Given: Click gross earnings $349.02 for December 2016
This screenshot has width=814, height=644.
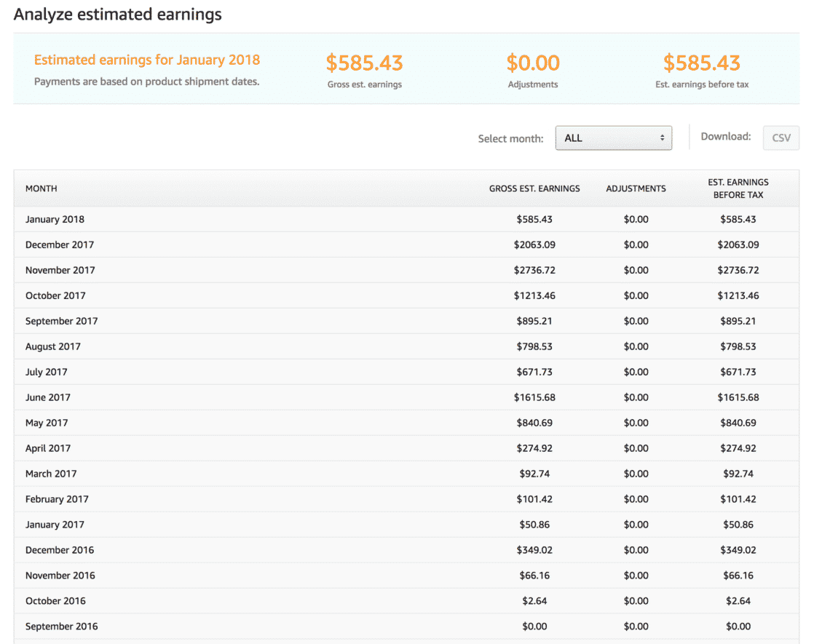Looking at the screenshot, I should point(534,549).
